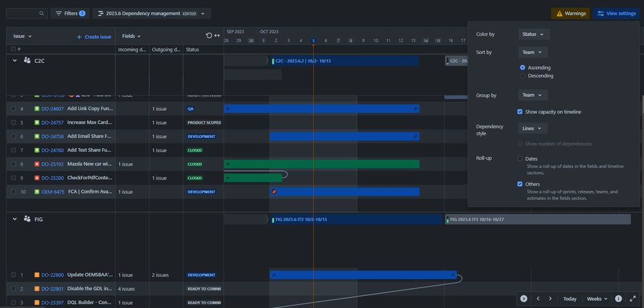
Task: Go to the previous timeline period arrow
Action: click(x=538, y=298)
